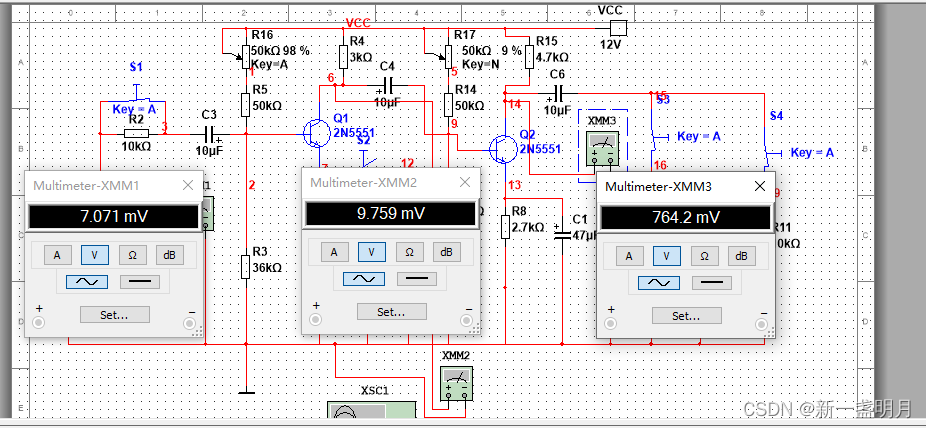Select transistor Q2 2N5551 symbol

click(x=502, y=150)
